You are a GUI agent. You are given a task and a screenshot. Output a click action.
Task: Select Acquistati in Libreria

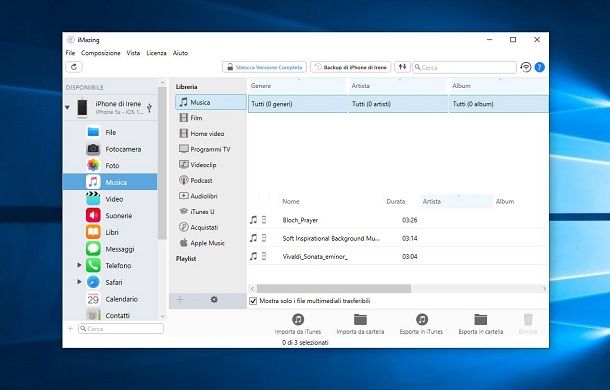click(x=211, y=227)
